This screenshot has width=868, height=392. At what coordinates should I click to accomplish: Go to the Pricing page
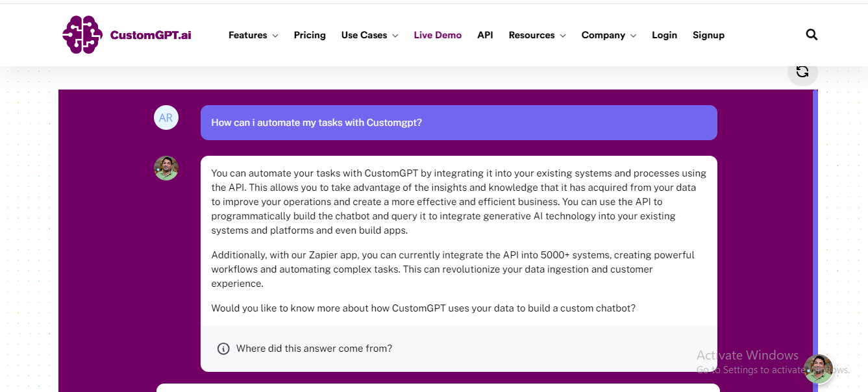tap(310, 35)
